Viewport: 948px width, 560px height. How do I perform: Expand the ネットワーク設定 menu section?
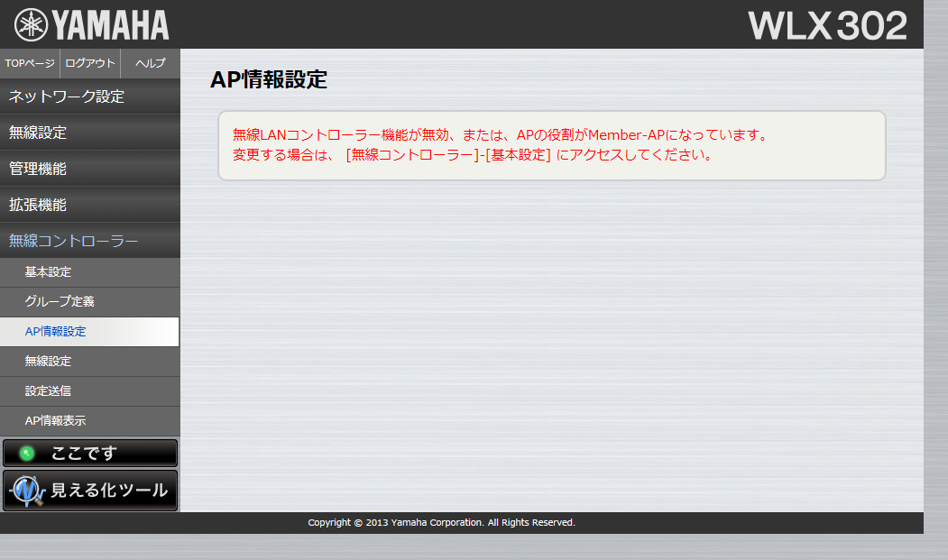67,96
